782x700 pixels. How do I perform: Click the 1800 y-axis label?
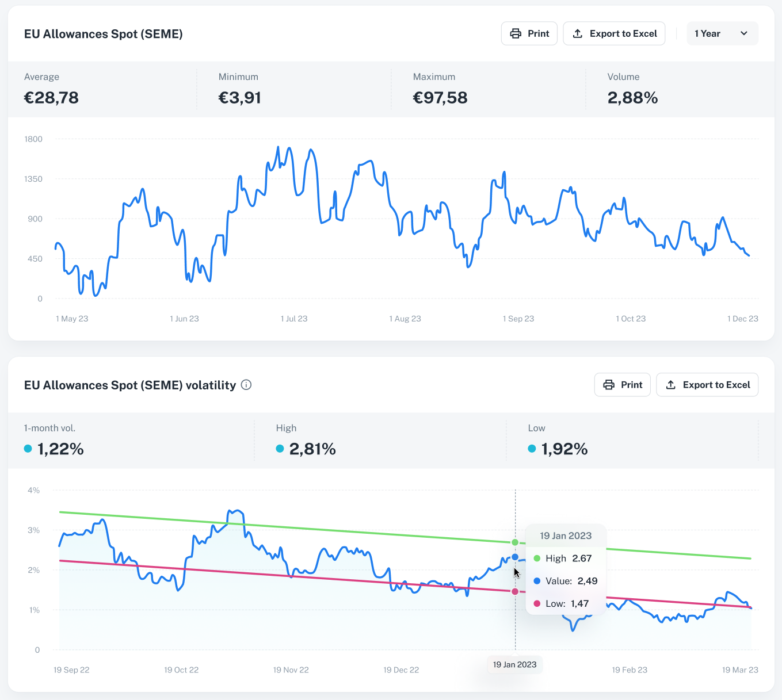33,139
